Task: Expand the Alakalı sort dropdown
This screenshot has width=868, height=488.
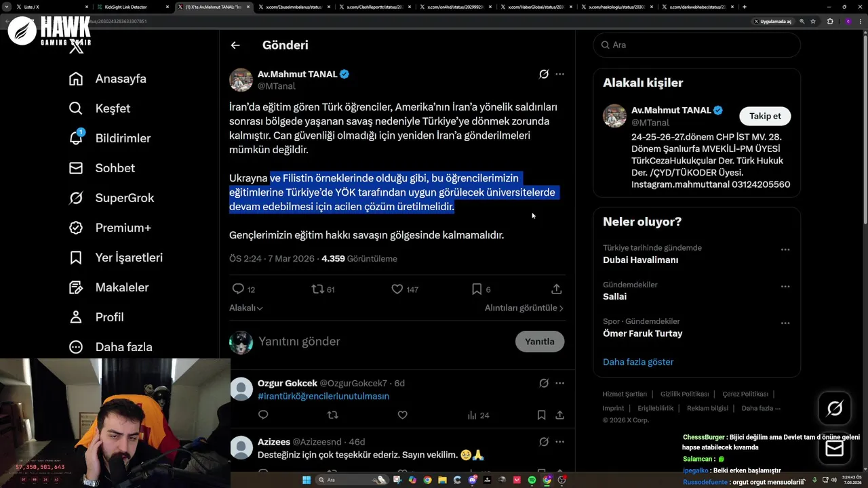Action: tap(246, 308)
